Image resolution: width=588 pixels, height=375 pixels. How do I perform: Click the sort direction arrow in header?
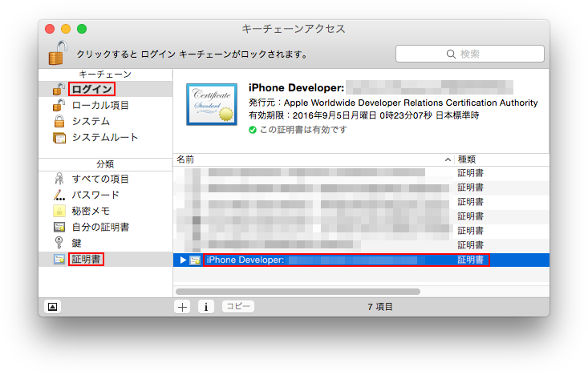pos(448,160)
